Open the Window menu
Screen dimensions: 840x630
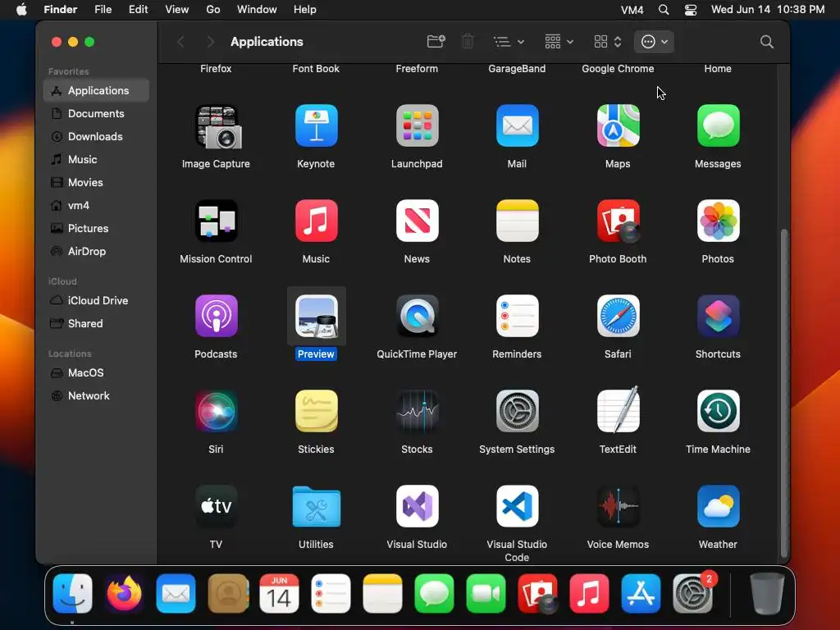[x=257, y=10]
